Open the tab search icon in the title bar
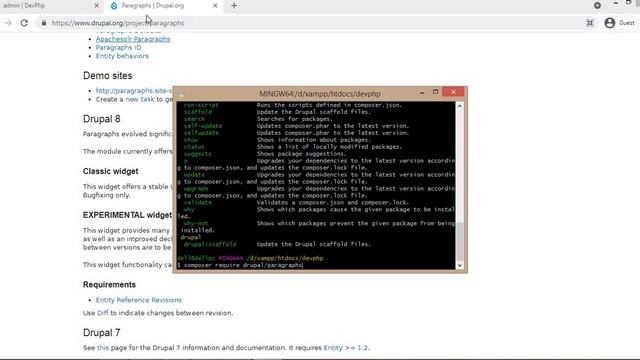Viewport: 640px width, 360px height. pyautogui.click(x=597, y=5)
